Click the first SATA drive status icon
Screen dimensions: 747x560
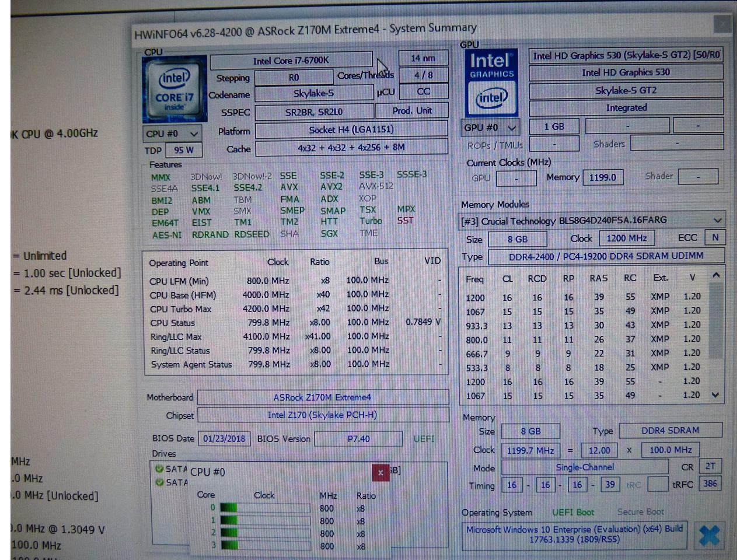click(159, 468)
